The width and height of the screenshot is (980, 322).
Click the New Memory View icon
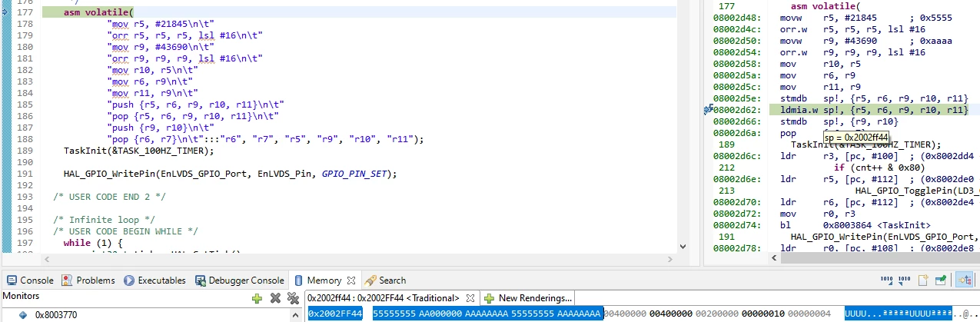pos(923,281)
